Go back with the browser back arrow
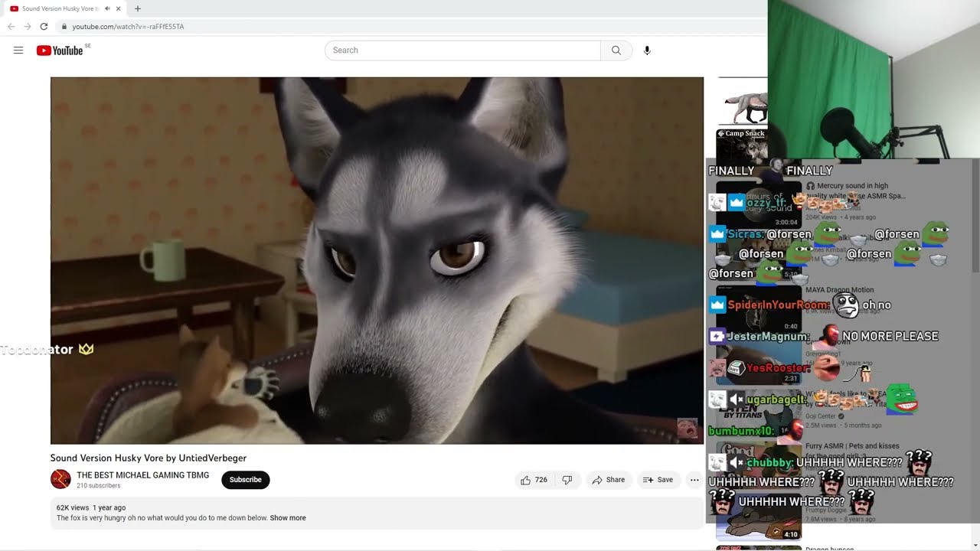 tap(11, 27)
